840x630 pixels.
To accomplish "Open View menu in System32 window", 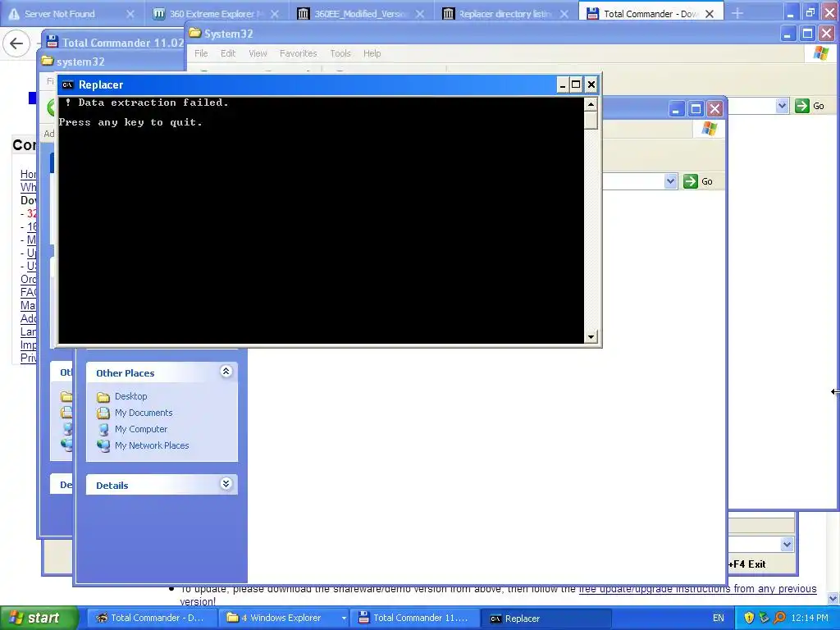I will point(258,53).
